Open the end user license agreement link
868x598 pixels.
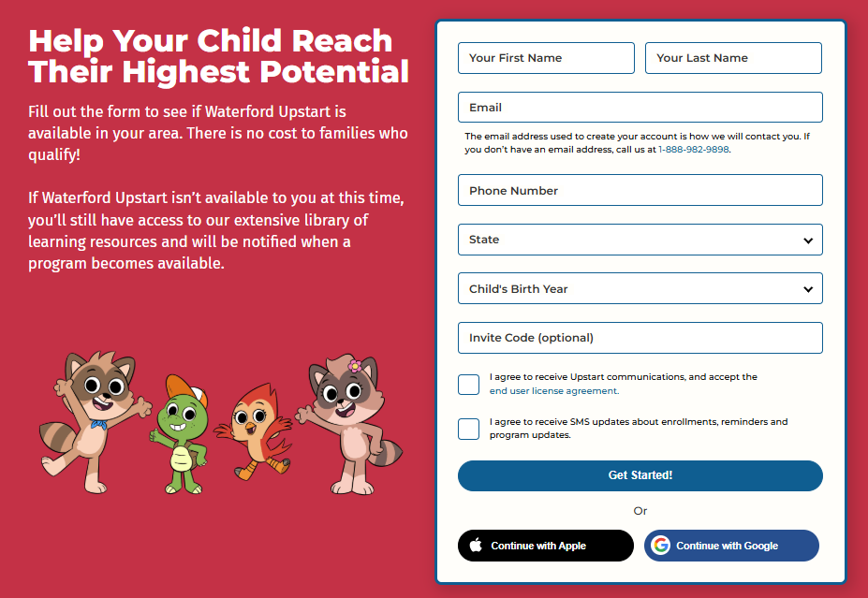(x=553, y=391)
